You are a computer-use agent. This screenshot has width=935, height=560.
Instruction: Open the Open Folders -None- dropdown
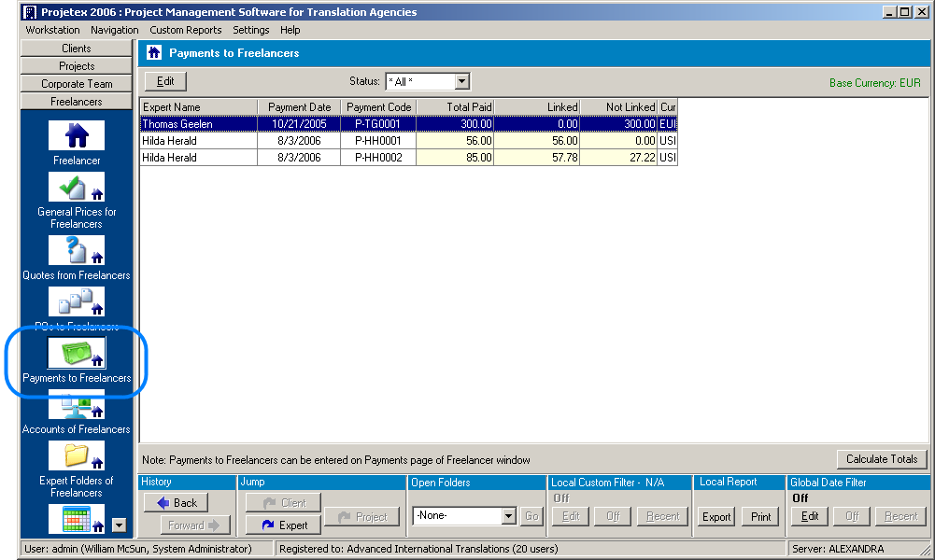508,516
